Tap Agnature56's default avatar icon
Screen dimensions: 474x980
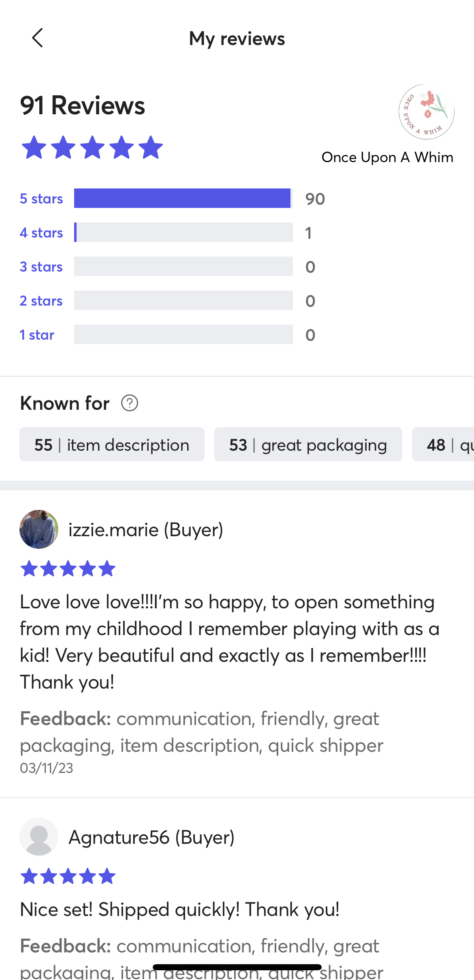click(x=39, y=837)
